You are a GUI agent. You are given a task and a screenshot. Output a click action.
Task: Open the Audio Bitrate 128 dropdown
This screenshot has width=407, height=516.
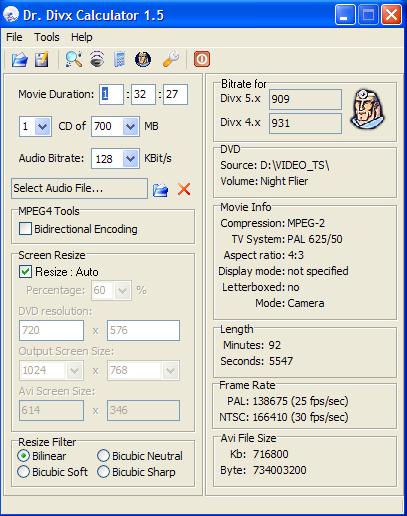coord(131,159)
